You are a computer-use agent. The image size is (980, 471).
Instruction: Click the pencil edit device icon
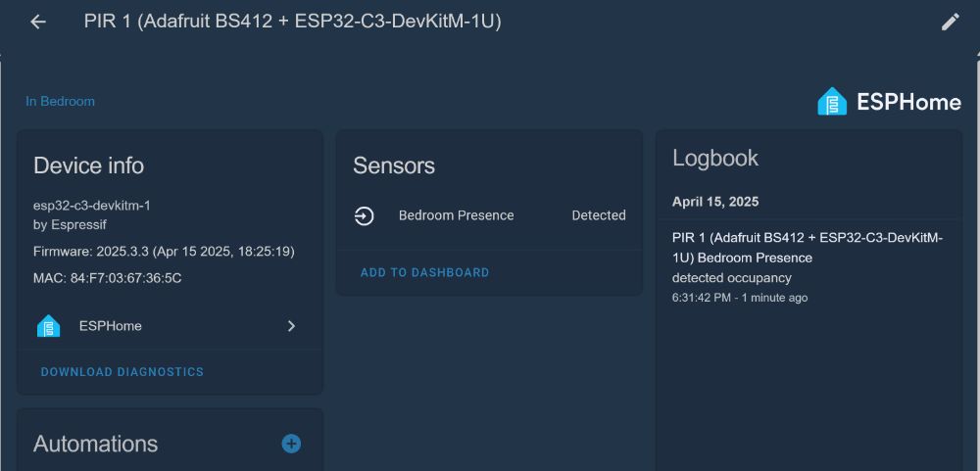pyautogui.click(x=950, y=22)
